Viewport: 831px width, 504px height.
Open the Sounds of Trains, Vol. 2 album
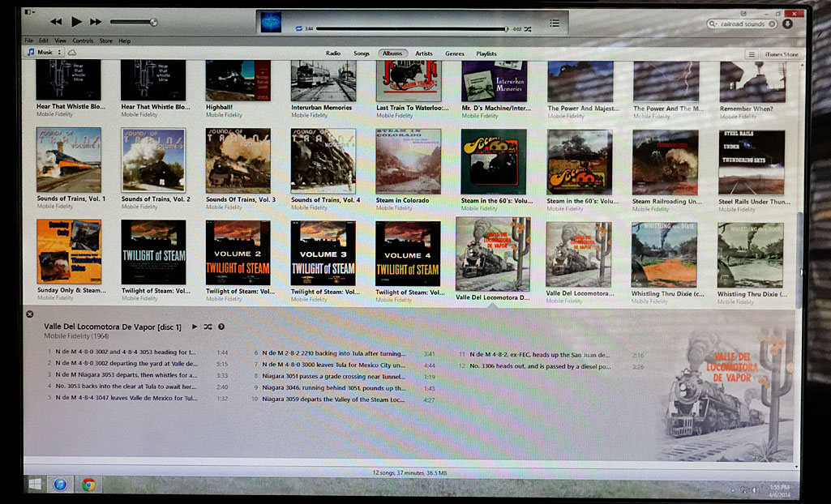154,160
